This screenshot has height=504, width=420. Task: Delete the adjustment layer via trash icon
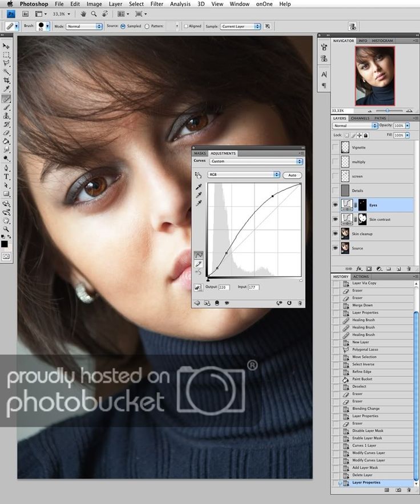300,303
